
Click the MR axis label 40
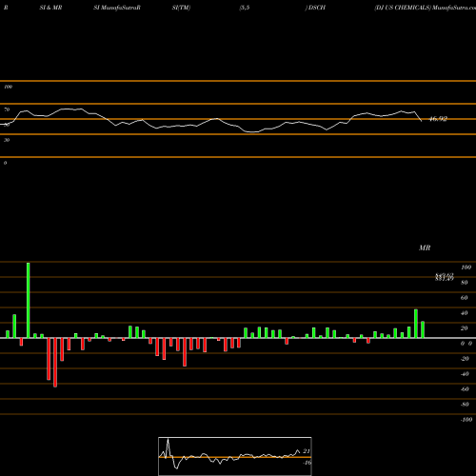(465, 313)
